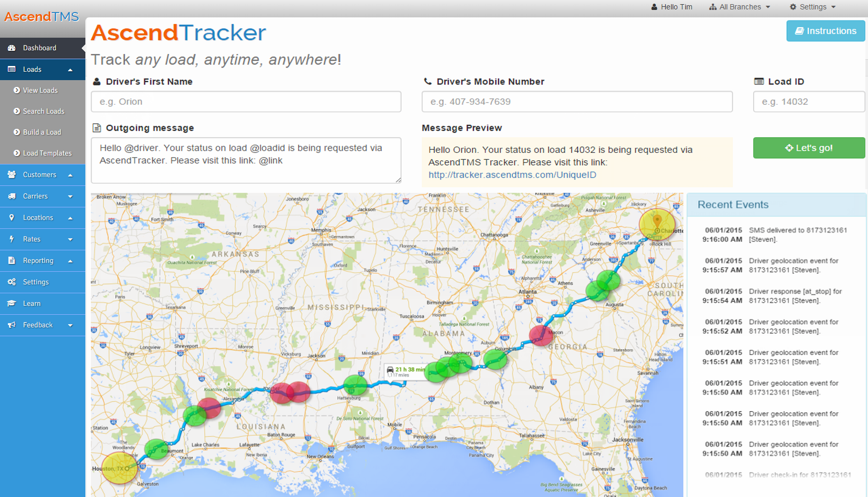Click the Houston, TX origin circle marker
Viewport: 868px width, 497px height.
tap(120, 468)
